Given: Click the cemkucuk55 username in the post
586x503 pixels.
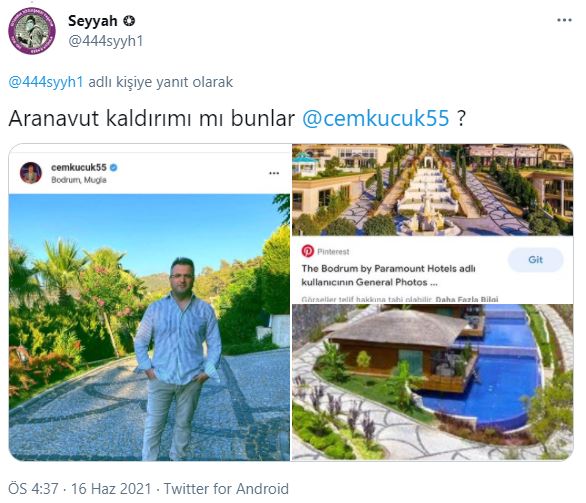Looking at the screenshot, I should (x=79, y=167).
